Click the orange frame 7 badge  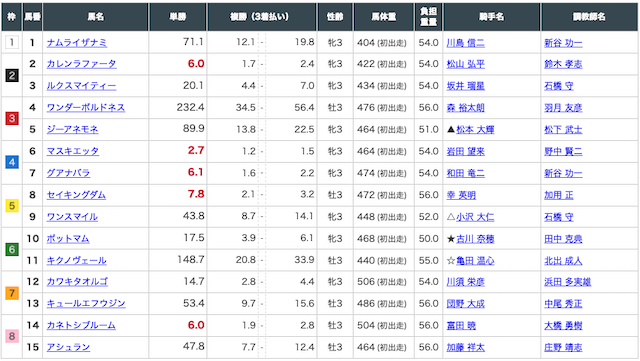[12, 293]
